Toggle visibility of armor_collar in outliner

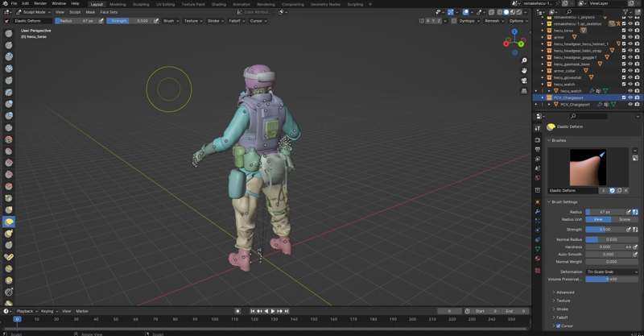click(x=630, y=71)
